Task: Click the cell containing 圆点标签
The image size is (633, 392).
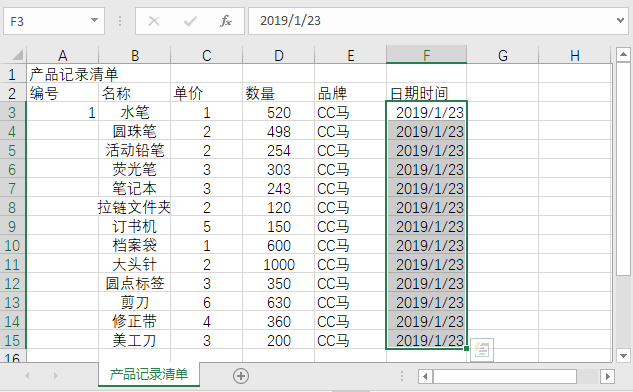Action: coord(134,283)
